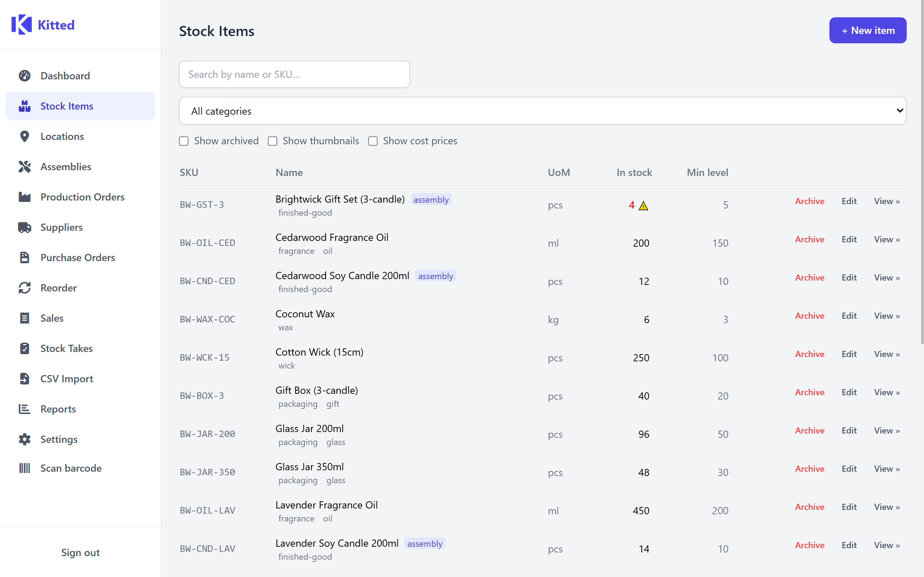This screenshot has height=577, width=924.
Task: Open the All categories dropdown
Action: pyautogui.click(x=542, y=111)
